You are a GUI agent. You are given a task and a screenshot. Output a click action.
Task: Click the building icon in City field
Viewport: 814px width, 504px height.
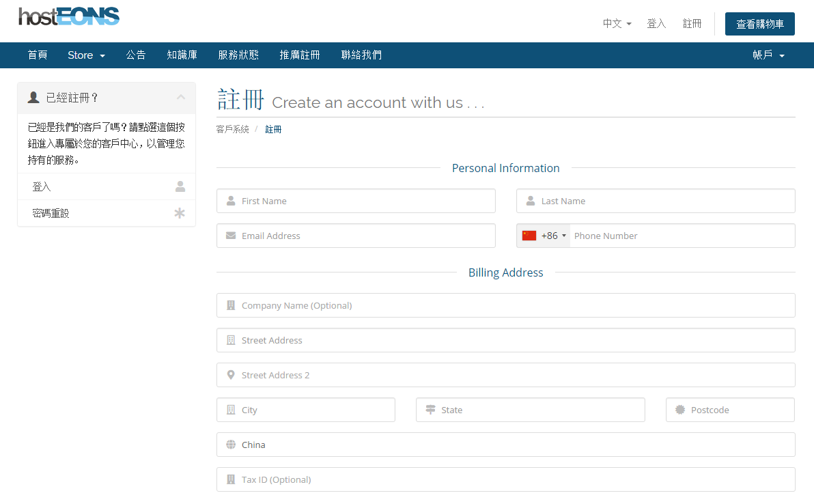click(x=231, y=410)
